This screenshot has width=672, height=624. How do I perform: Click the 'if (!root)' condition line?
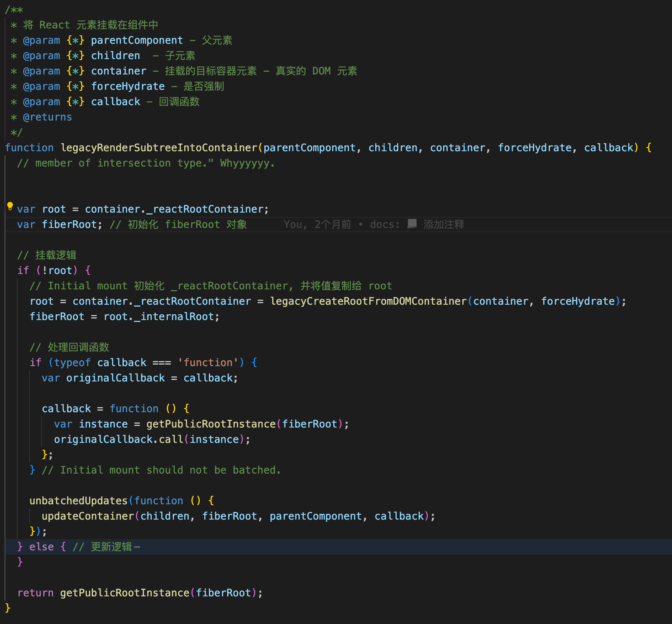point(54,271)
